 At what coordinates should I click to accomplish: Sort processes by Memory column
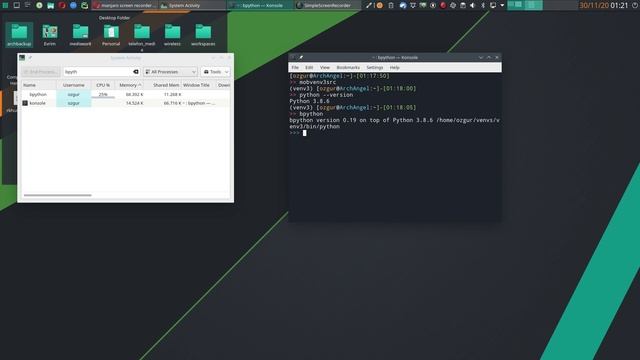point(130,85)
